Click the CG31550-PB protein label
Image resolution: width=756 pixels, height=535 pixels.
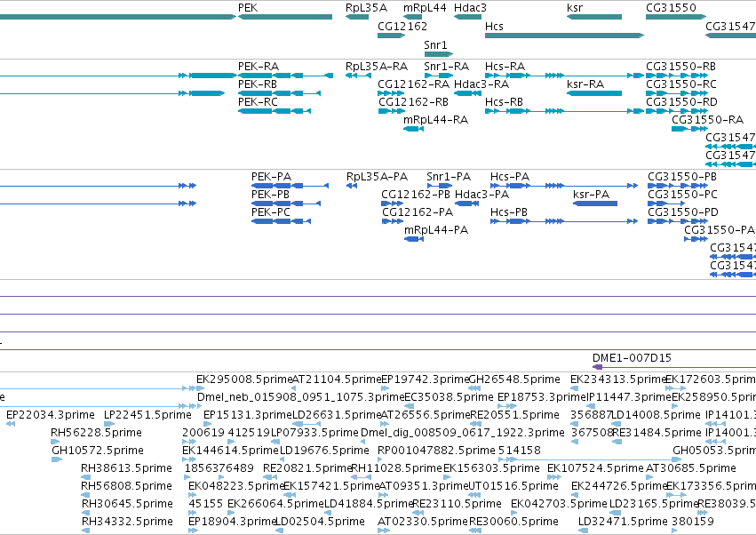(682, 177)
